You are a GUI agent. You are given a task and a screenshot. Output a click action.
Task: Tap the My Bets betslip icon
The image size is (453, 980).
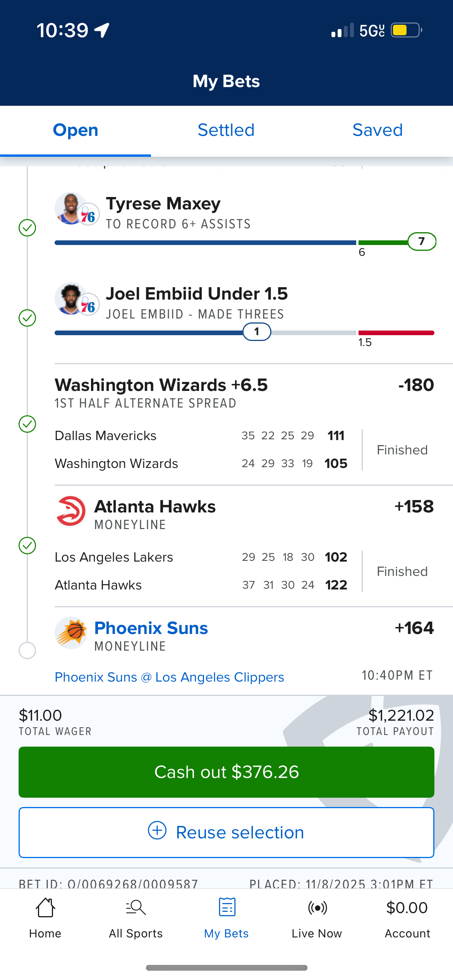pyautogui.click(x=227, y=908)
